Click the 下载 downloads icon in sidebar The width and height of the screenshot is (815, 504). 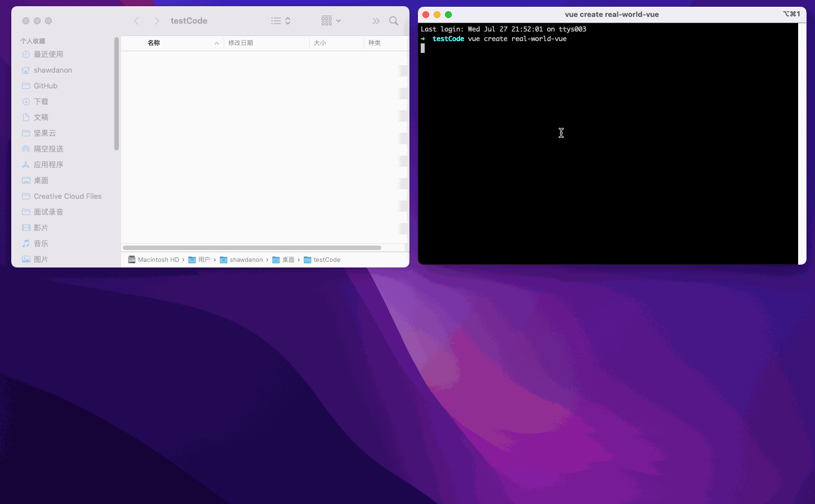point(26,101)
